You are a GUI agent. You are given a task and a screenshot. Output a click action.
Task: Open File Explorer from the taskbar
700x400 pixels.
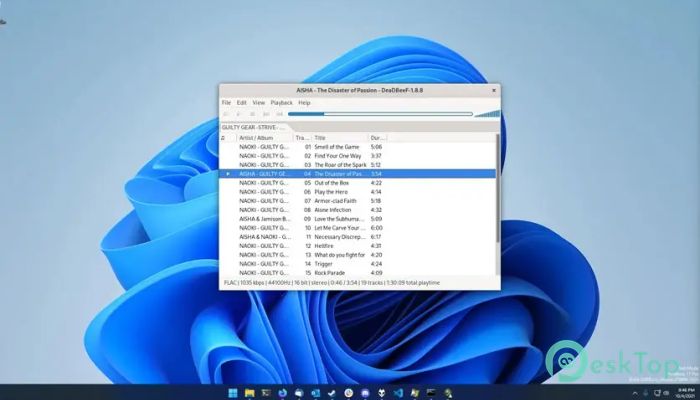250,393
